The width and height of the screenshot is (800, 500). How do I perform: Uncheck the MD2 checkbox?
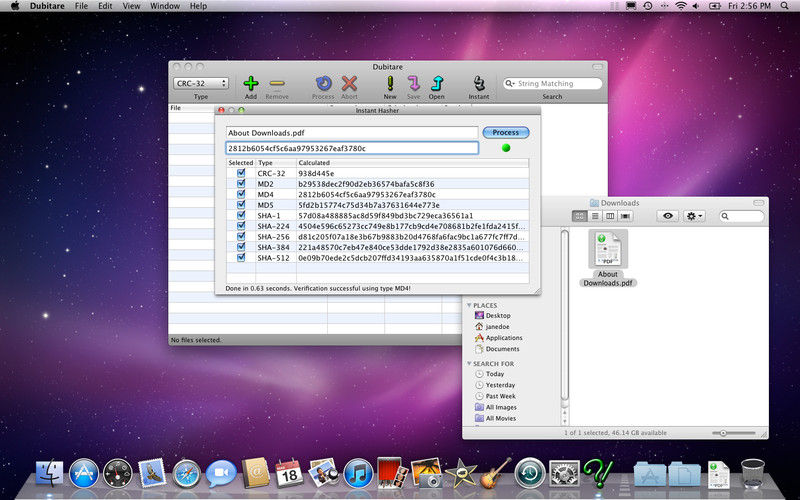point(241,184)
